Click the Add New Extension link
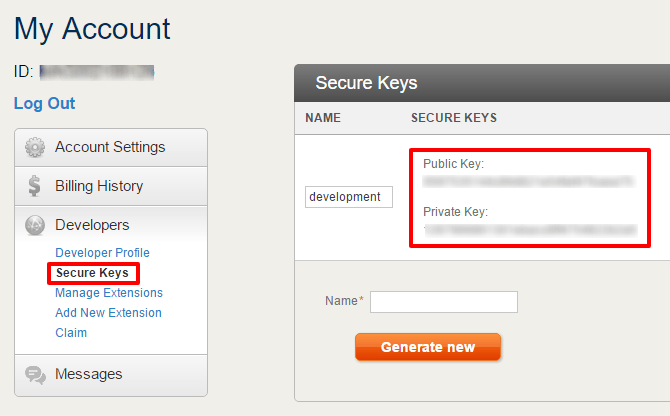This screenshot has height=416, width=670. click(108, 313)
